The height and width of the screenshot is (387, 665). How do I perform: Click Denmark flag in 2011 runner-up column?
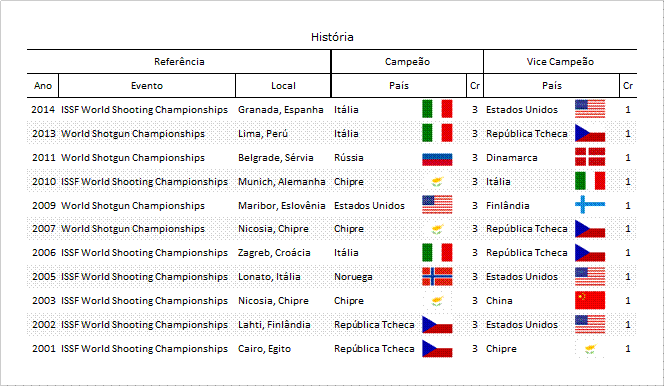point(590,157)
